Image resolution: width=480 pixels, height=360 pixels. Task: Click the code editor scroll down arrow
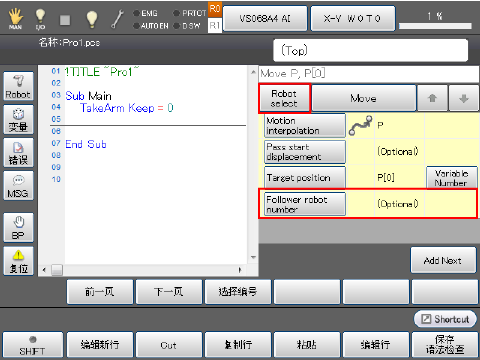coord(253,257)
